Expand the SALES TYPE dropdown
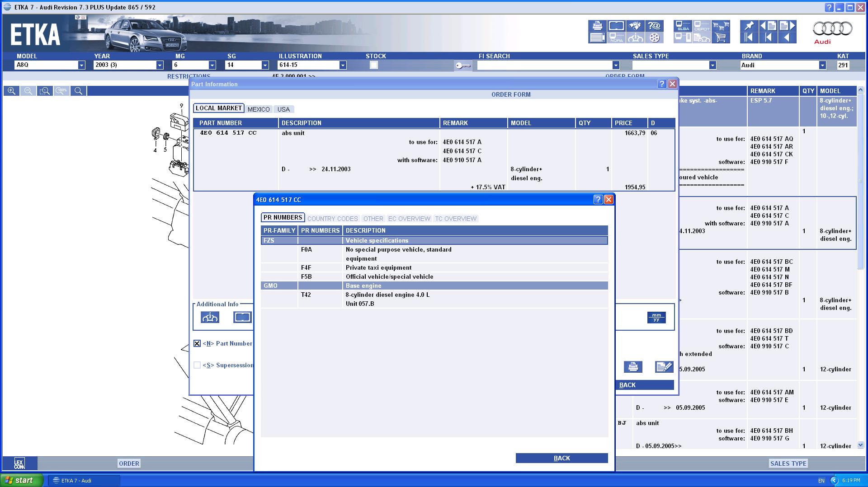The width and height of the screenshot is (868, 487). tap(712, 65)
